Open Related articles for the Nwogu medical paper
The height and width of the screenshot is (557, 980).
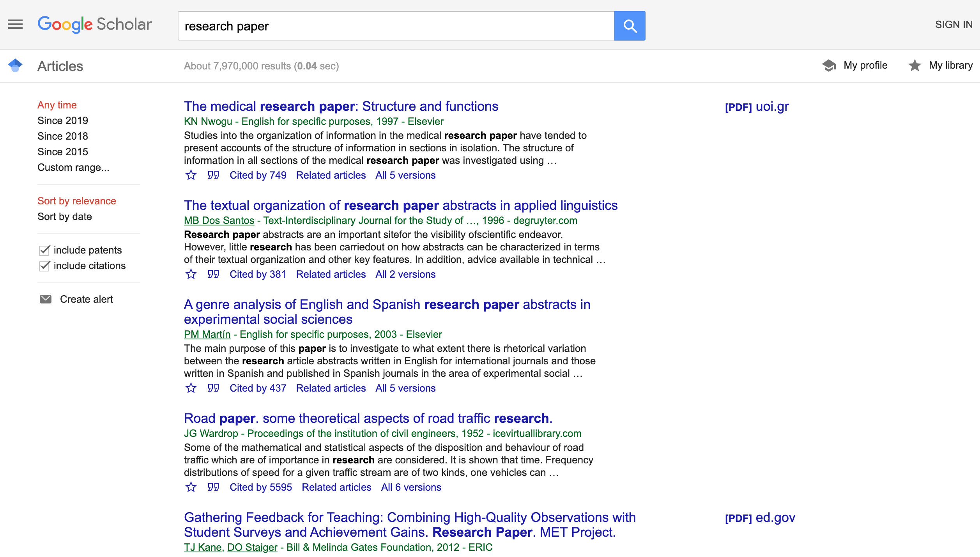(331, 175)
